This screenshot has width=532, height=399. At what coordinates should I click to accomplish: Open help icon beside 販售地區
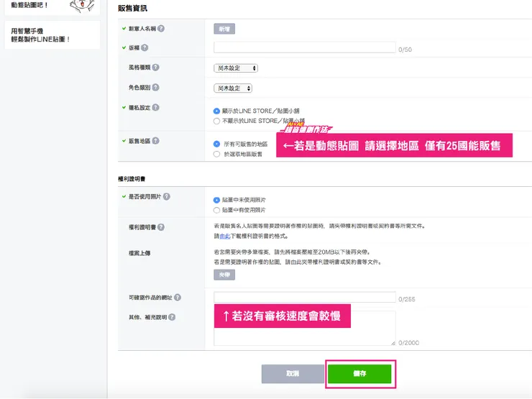(156, 141)
